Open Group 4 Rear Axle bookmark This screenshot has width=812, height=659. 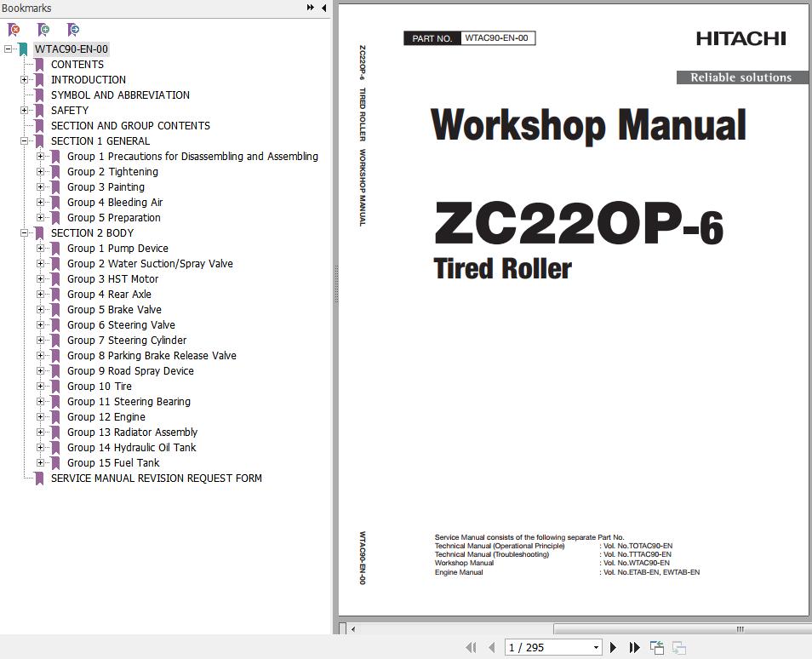coord(109,295)
